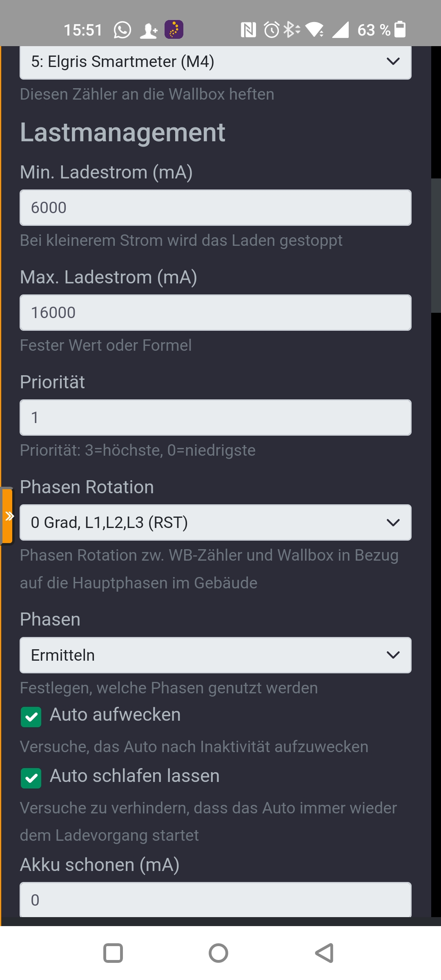The image size is (441, 980).
Task: Uncheck the Auto aufwecken checkbox
Action: tap(31, 717)
